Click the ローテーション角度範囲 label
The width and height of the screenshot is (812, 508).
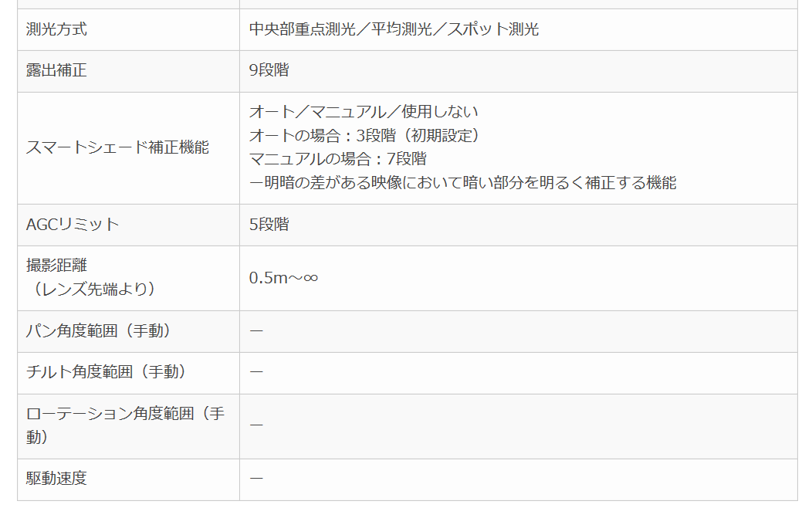click(x=125, y=425)
